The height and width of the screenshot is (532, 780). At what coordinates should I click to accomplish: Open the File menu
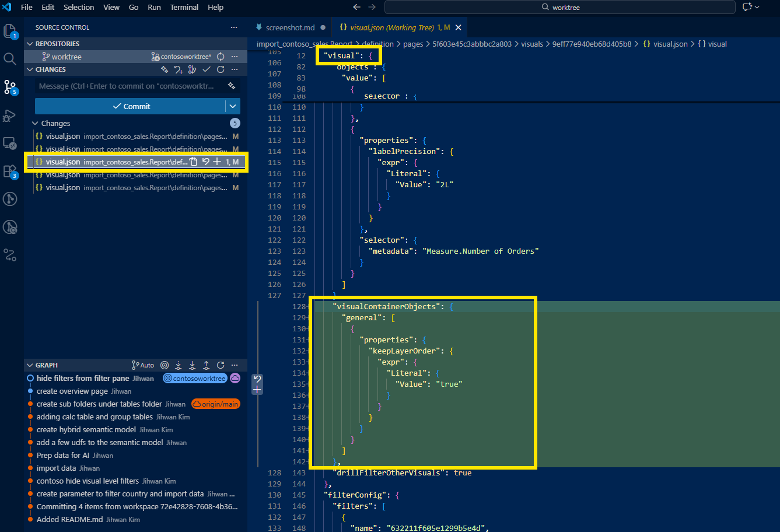click(x=27, y=7)
